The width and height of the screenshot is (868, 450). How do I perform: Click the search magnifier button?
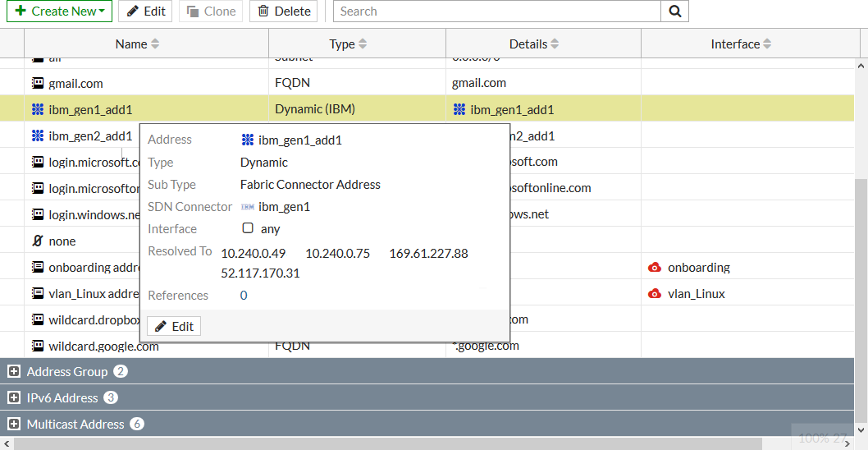pos(675,11)
